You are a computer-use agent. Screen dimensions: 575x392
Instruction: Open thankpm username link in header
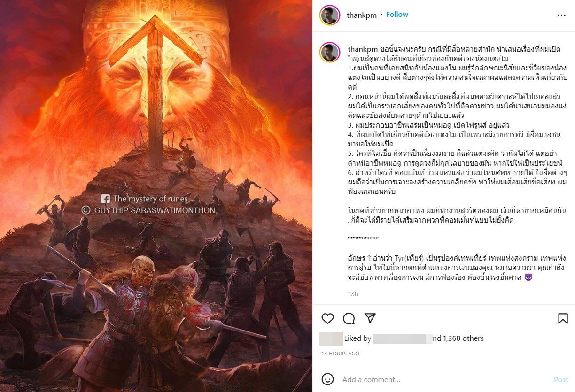point(362,15)
